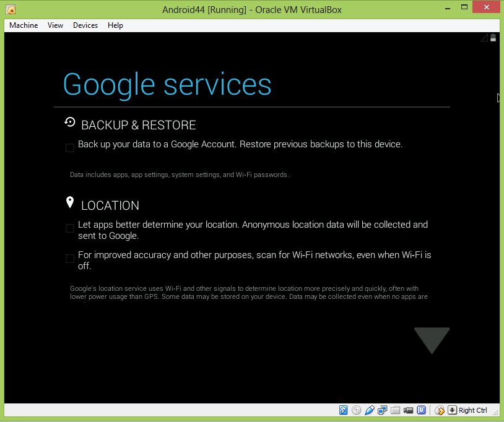Click the video capture status icon
Viewport: 504px width, 422px height.
[x=408, y=410]
